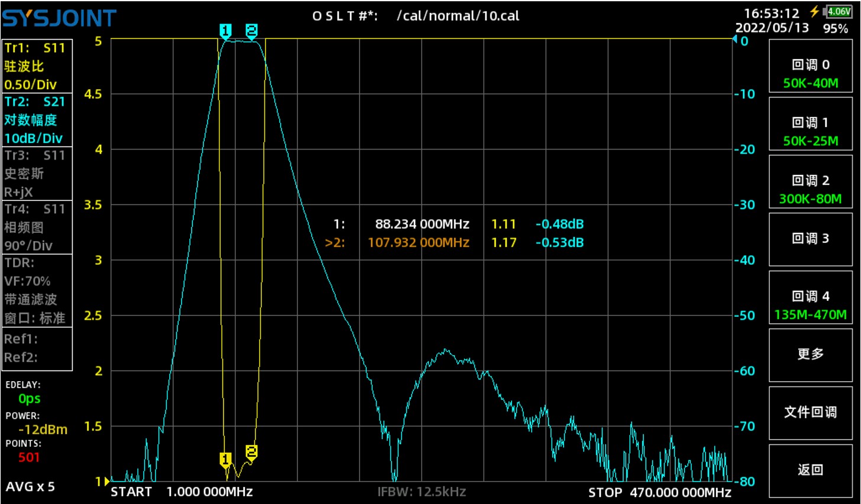Tap the battery voltage indicator icon

click(x=839, y=11)
